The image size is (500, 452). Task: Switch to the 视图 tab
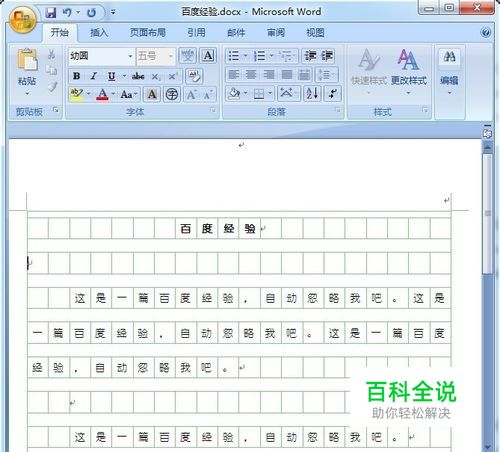[315, 32]
